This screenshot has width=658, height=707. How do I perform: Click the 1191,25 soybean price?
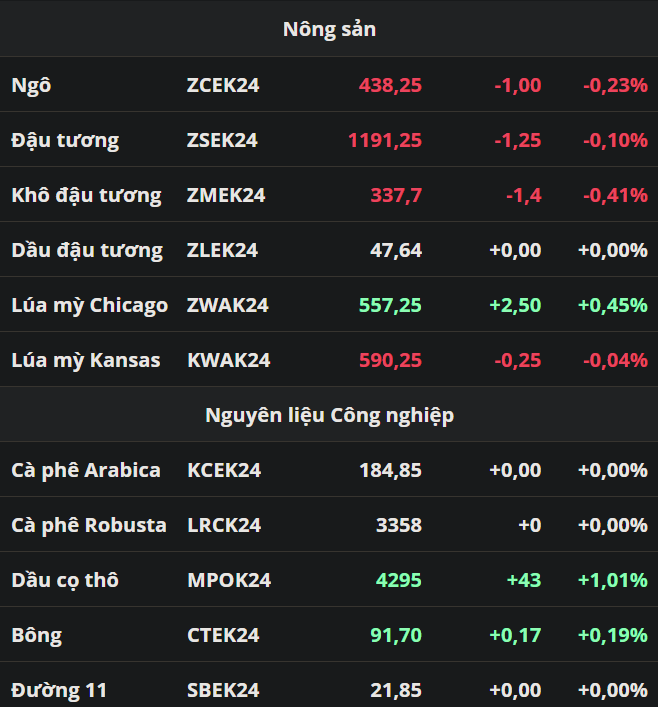[x=385, y=140]
